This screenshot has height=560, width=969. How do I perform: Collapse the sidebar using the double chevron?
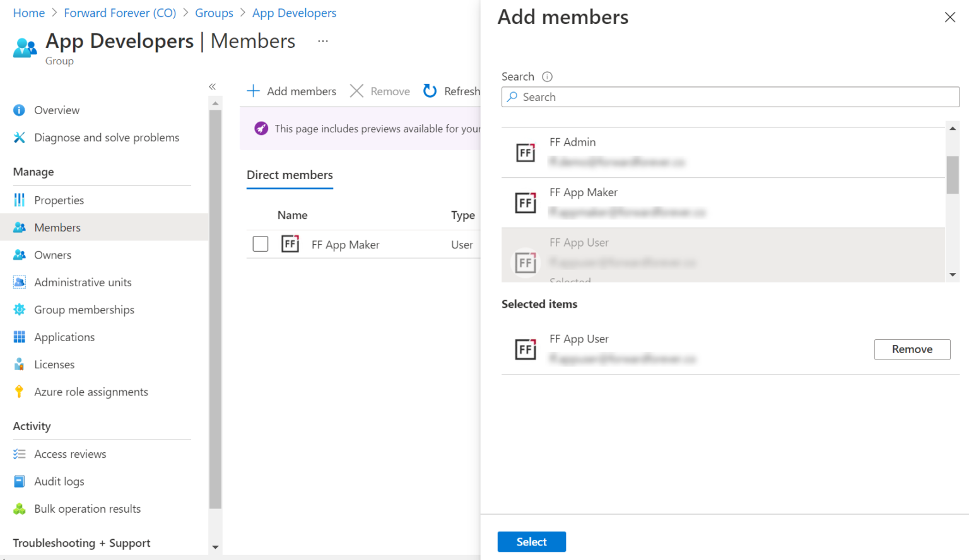coord(213,86)
